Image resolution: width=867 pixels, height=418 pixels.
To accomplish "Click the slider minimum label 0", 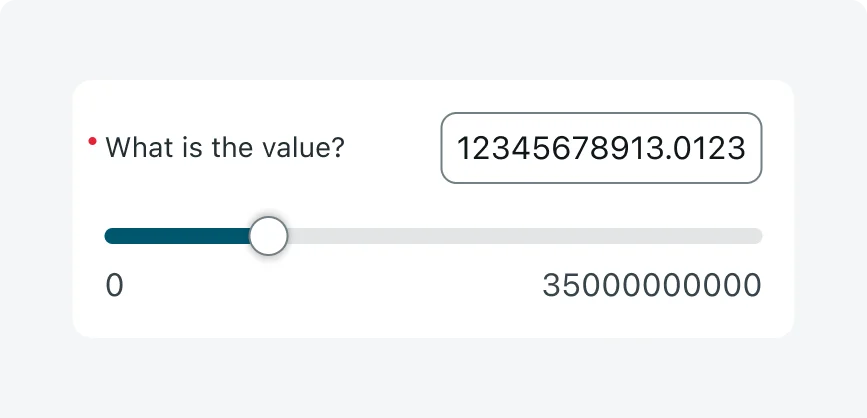I will pyautogui.click(x=114, y=285).
